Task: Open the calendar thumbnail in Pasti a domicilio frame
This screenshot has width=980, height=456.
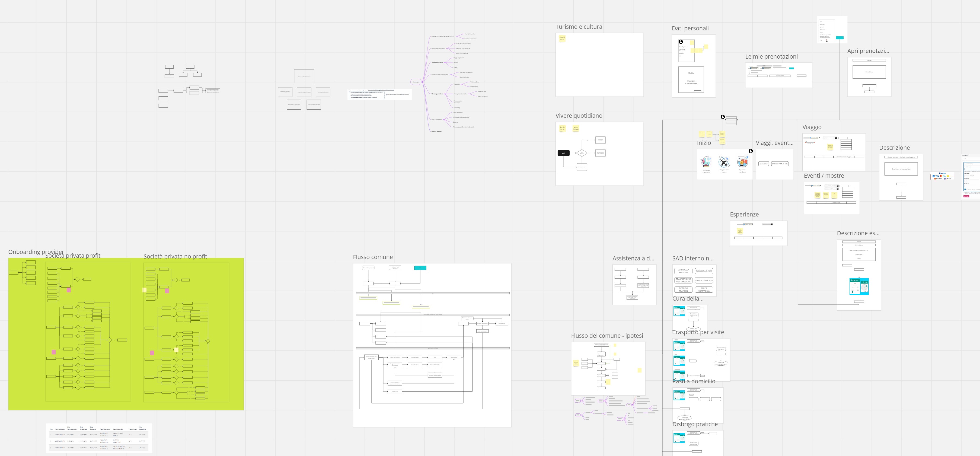Action: pos(679,395)
